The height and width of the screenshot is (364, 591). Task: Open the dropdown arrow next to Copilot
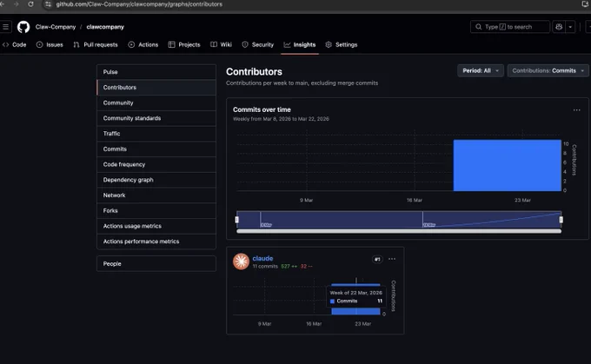click(570, 27)
